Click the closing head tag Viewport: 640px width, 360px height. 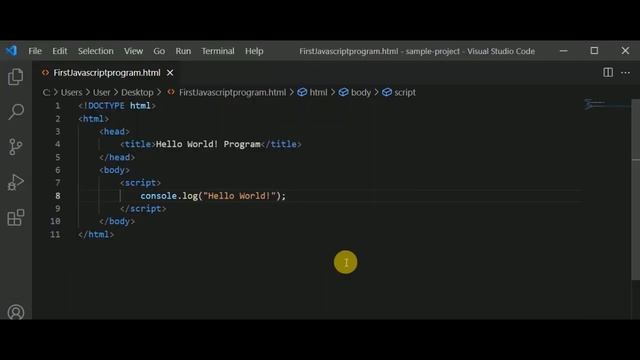click(x=117, y=157)
